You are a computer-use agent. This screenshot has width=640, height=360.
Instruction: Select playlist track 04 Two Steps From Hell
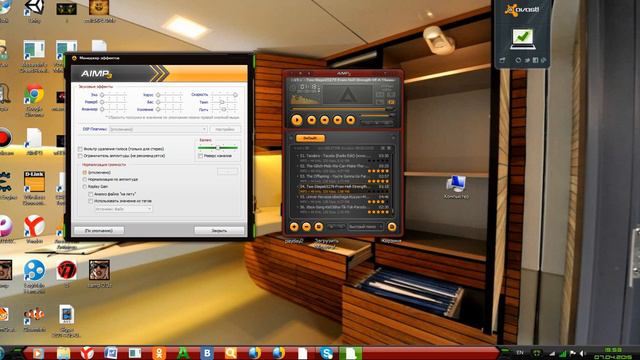[x=343, y=189]
